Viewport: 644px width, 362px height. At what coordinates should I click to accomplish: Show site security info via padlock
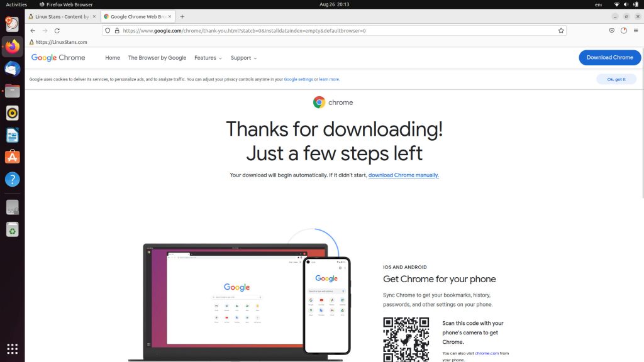pos(117,31)
